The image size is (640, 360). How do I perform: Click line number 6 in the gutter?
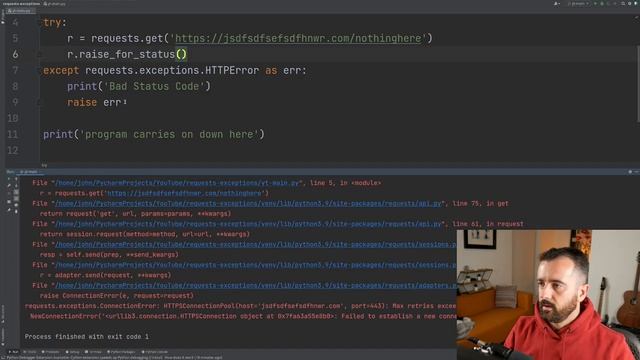click(x=15, y=54)
